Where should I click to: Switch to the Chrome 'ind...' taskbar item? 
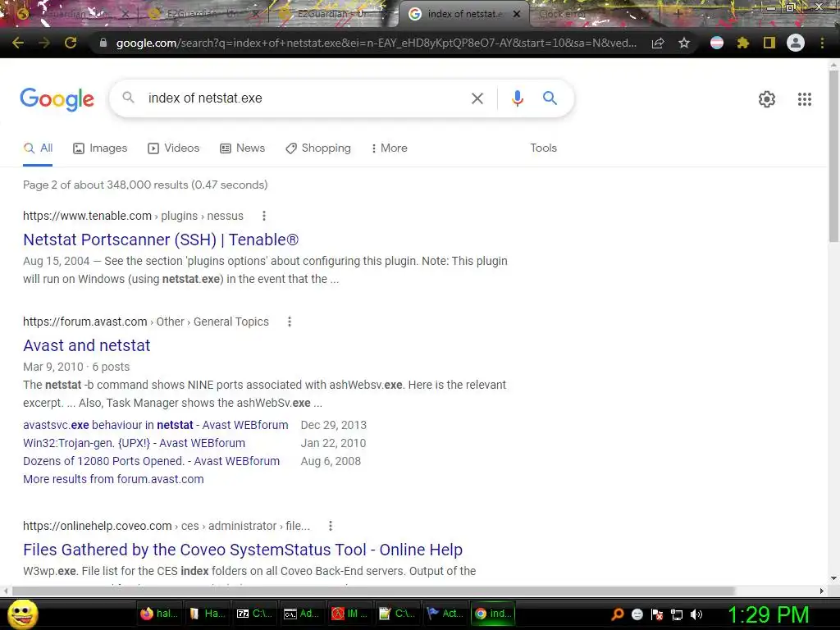click(x=493, y=614)
